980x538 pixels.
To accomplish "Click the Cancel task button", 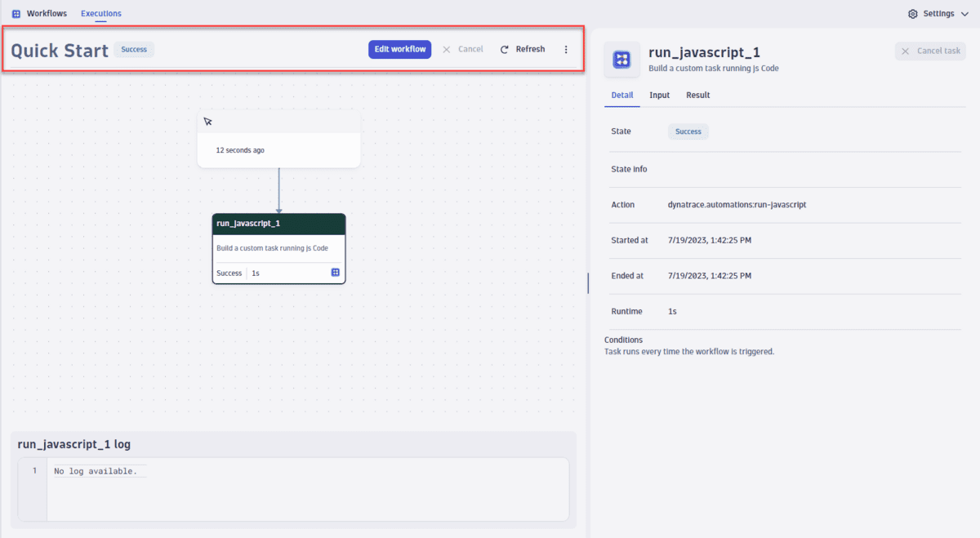I will (x=930, y=51).
